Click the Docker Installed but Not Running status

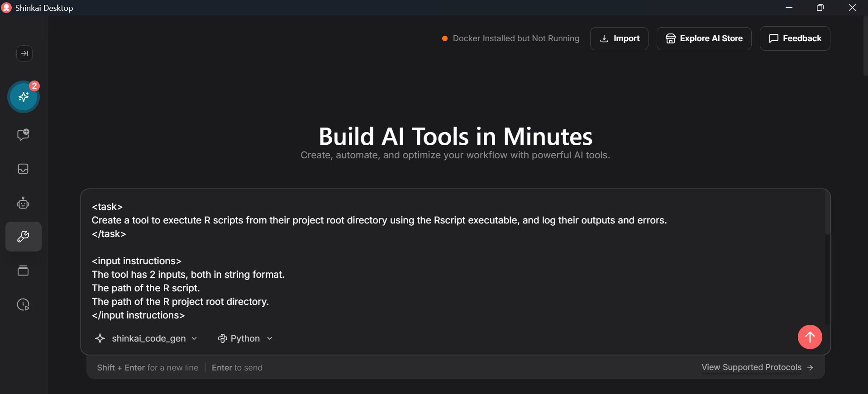click(x=510, y=38)
